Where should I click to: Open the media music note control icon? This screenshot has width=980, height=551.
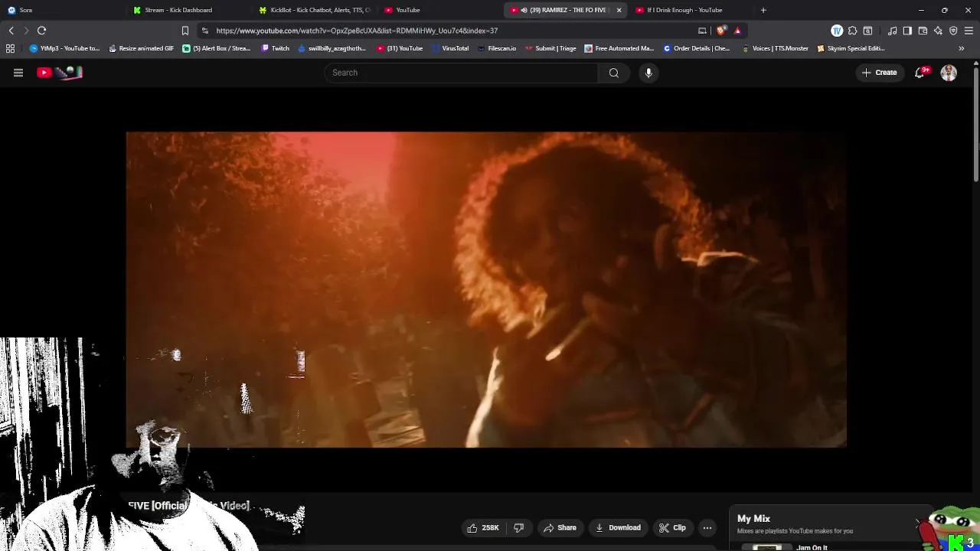pos(893,31)
